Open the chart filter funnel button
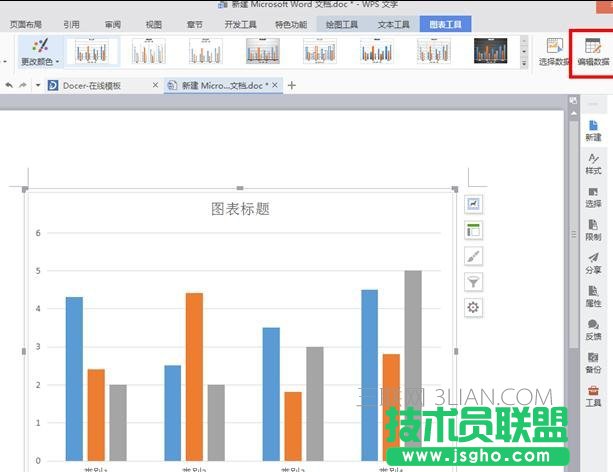Image resolution: width=613 pixels, height=472 pixels. coord(473,282)
